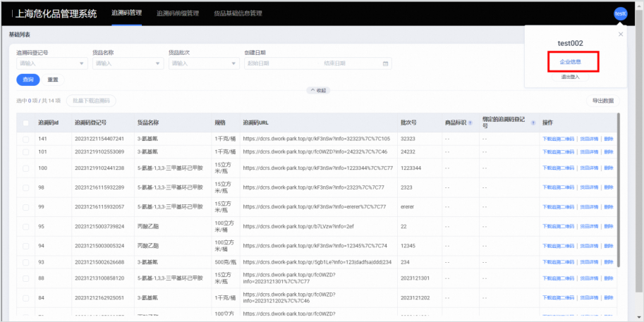Click the test002 user avatar icon

point(620,13)
